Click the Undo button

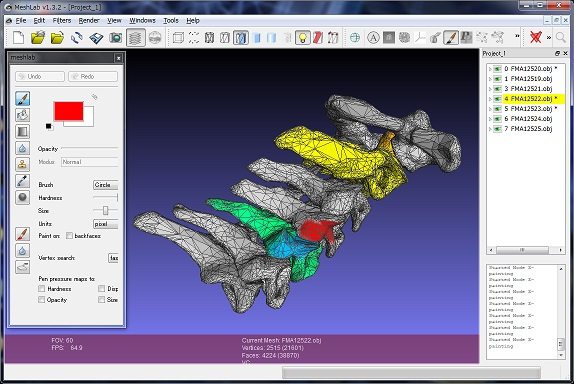pos(40,77)
